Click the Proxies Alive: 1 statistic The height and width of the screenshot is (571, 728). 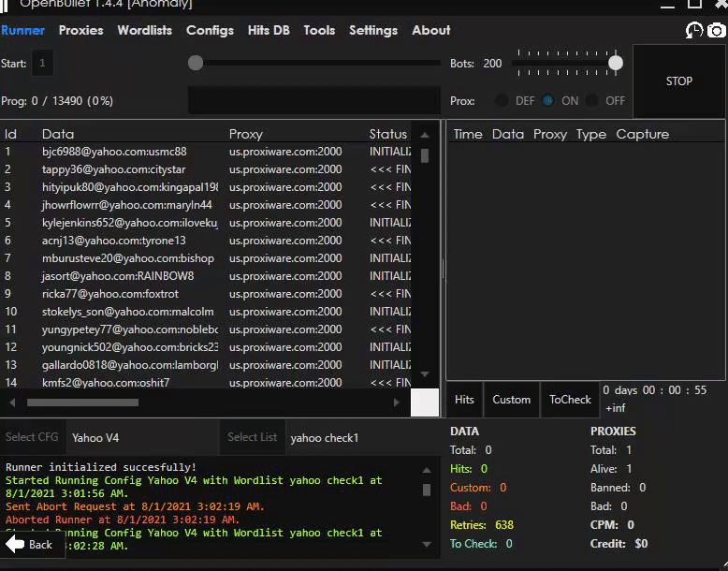(611, 469)
